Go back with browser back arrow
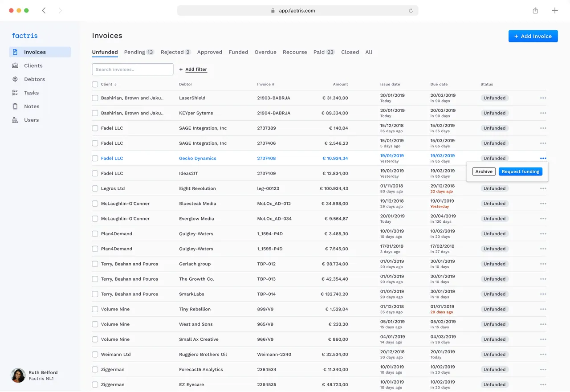Image resolution: width=570 pixels, height=392 pixels. pyautogui.click(x=44, y=11)
